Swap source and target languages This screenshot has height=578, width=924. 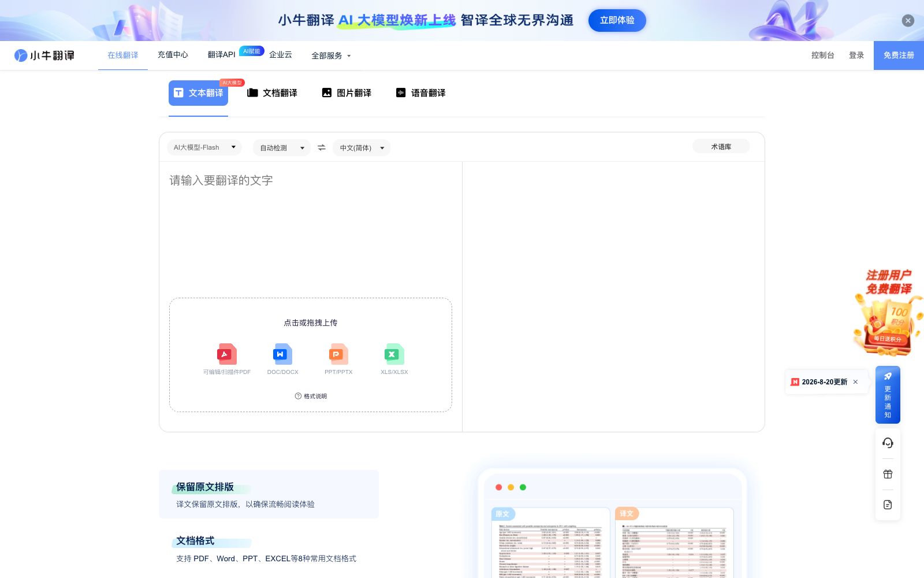pyautogui.click(x=322, y=148)
